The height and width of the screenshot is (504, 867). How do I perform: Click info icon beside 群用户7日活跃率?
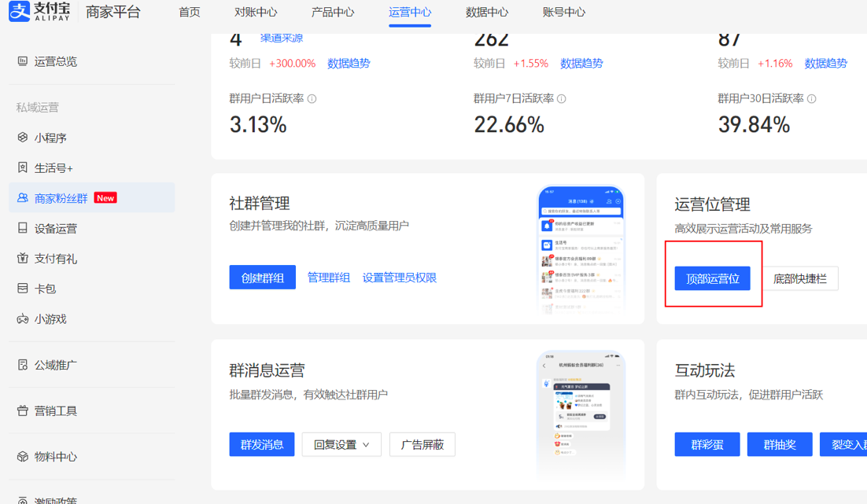562,99
